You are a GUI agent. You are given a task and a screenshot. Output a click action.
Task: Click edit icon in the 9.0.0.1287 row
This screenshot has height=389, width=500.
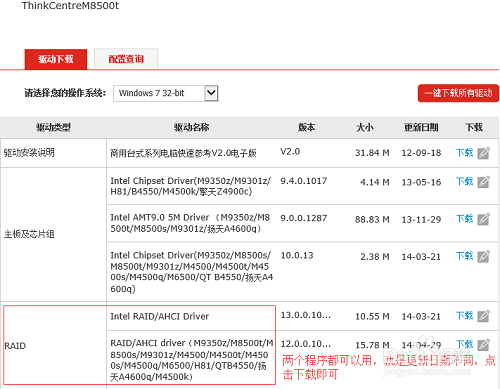click(x=483, y=219)
